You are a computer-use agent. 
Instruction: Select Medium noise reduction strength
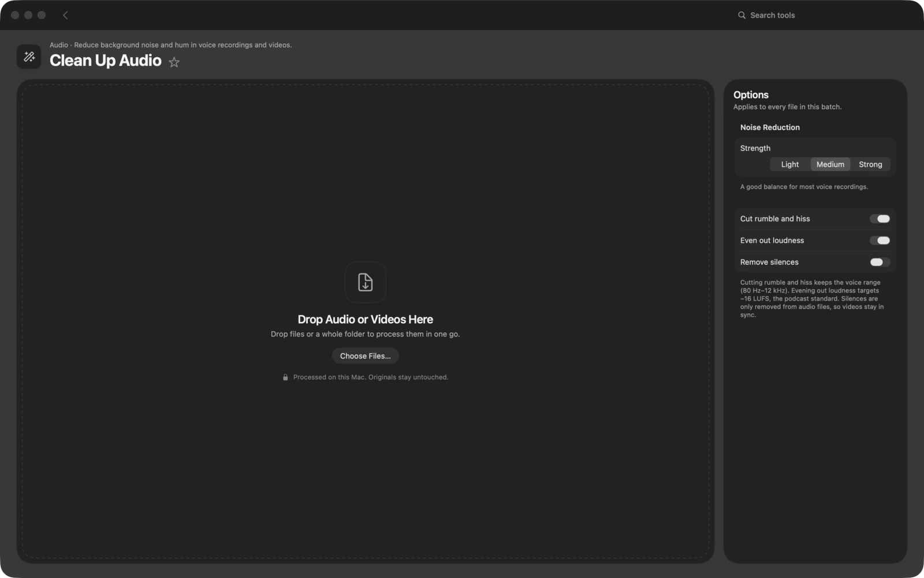[830, 164]
